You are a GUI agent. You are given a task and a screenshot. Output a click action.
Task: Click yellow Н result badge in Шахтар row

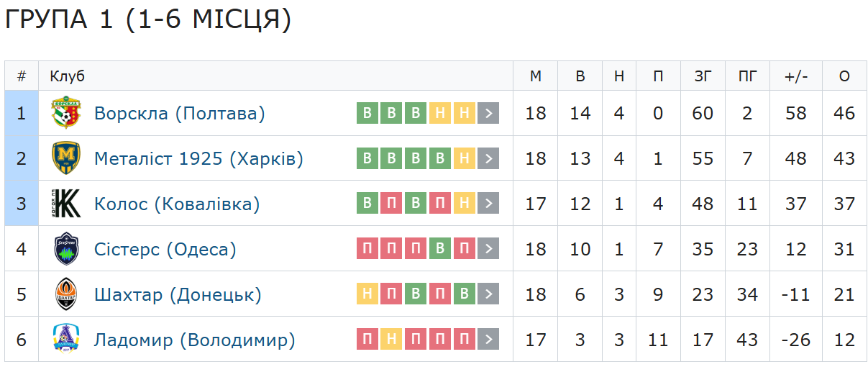[x=367, y=294]
